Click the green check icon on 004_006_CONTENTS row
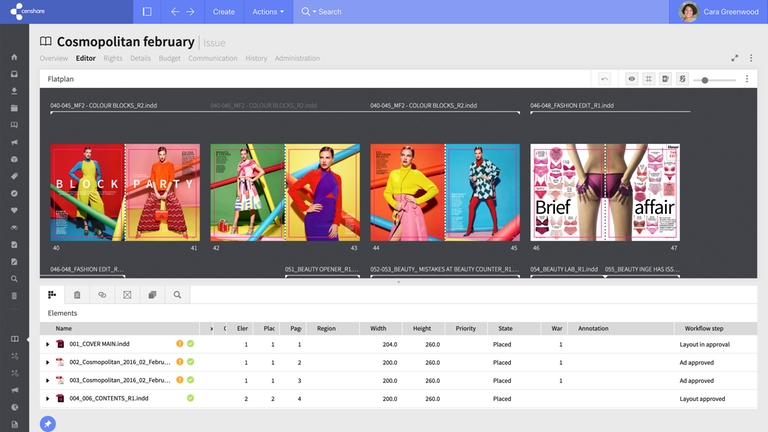This screenshot has width=768, height=432. pos(191,398)
